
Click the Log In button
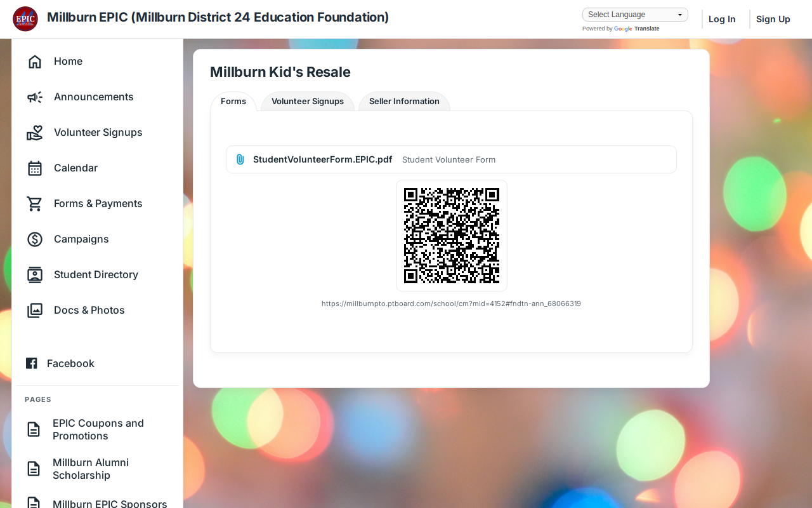tap(722, 19)
